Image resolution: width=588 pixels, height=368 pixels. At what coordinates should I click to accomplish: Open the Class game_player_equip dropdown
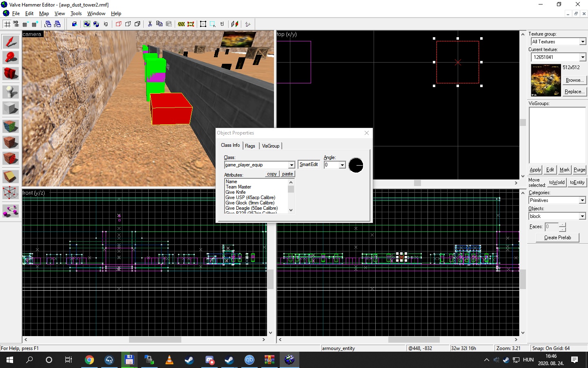[x=292, y=165]
